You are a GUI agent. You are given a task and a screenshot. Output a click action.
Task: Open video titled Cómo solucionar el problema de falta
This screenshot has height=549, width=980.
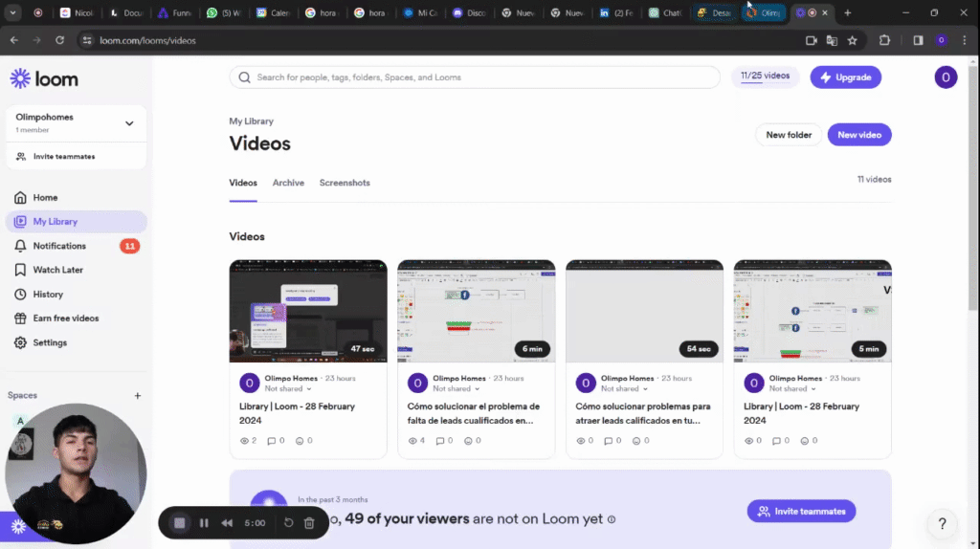coord(473,413)
